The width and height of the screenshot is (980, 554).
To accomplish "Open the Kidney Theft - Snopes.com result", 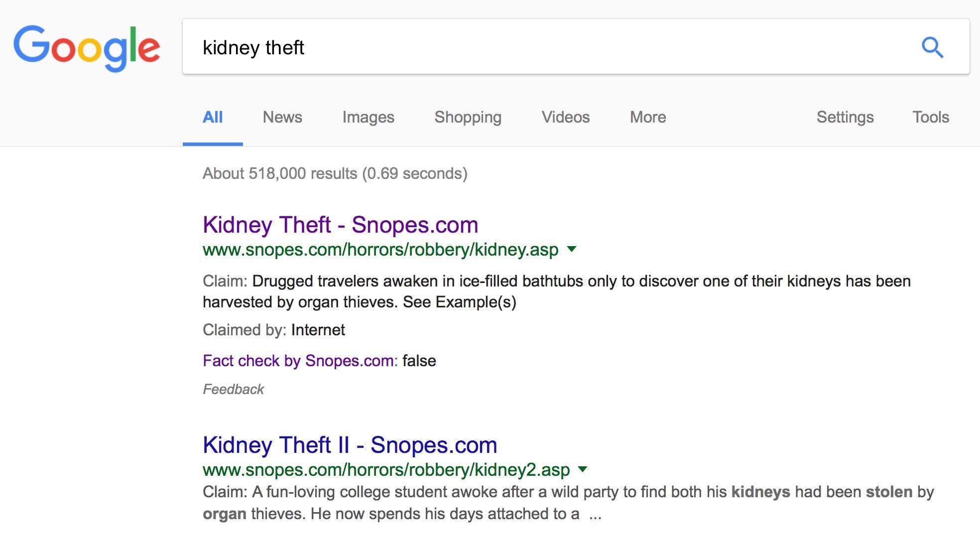I will coord(340,225).
